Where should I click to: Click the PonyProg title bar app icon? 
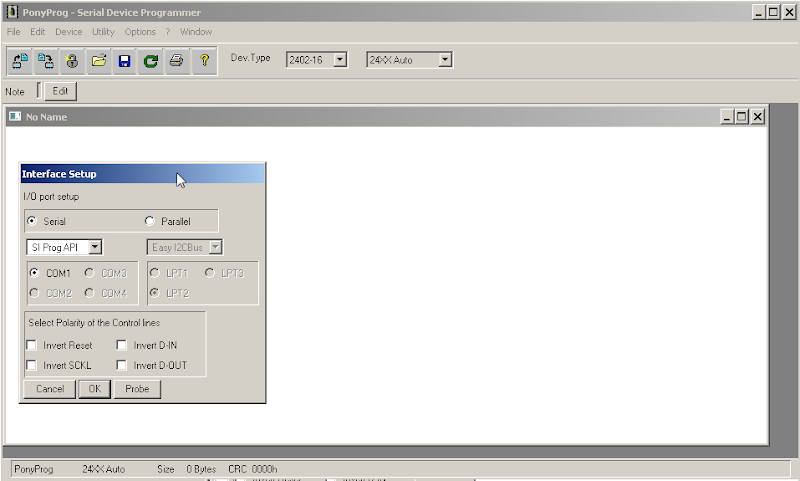(12, 11)
